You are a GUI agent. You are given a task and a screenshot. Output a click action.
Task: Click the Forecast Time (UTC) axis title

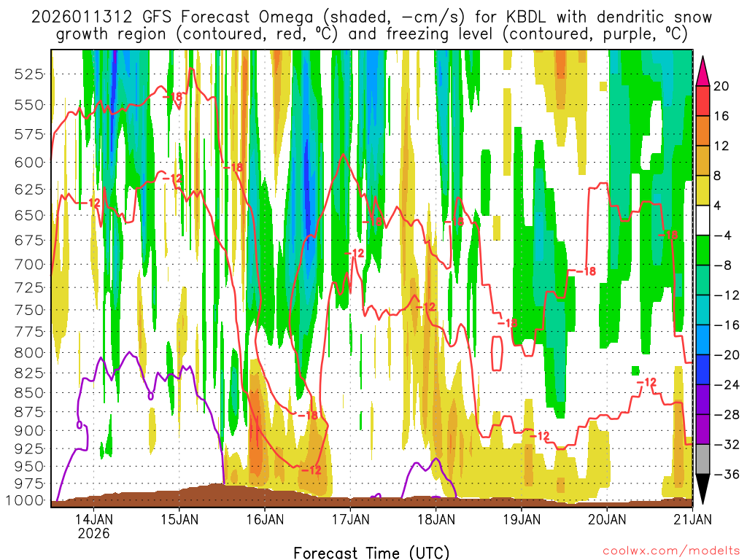tap(371, 553)
